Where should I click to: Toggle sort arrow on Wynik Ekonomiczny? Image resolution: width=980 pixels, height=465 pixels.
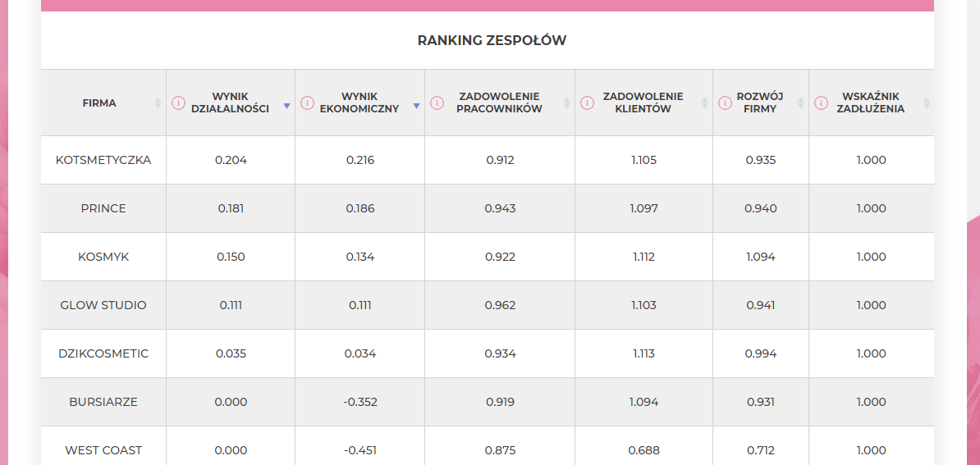click(416, 107)
